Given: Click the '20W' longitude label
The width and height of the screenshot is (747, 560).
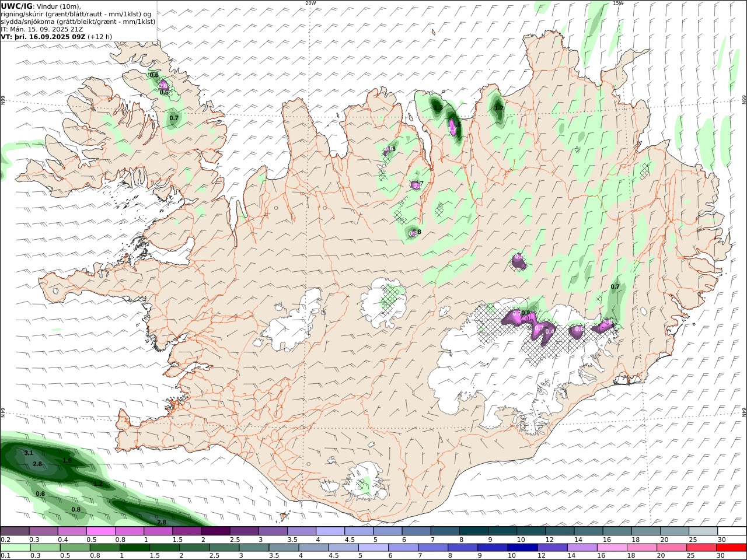Looking at the screenshot, I should click(x=310, y=3).
